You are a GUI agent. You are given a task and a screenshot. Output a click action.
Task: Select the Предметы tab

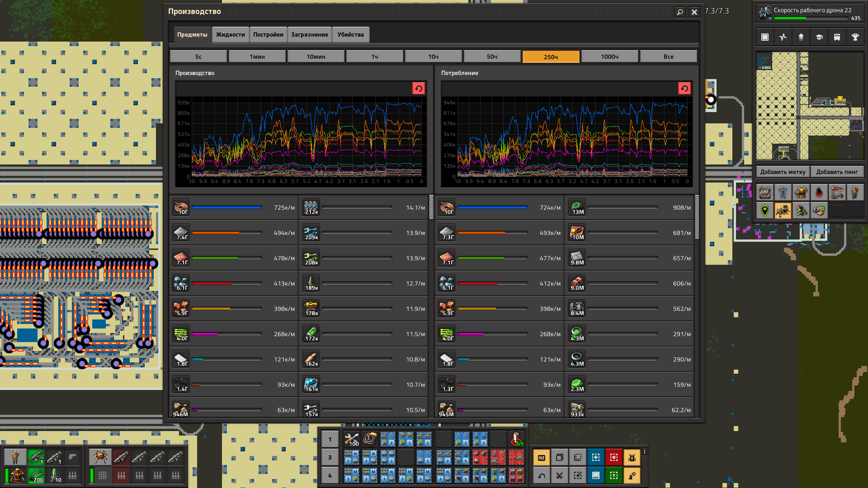pos(192,35)
